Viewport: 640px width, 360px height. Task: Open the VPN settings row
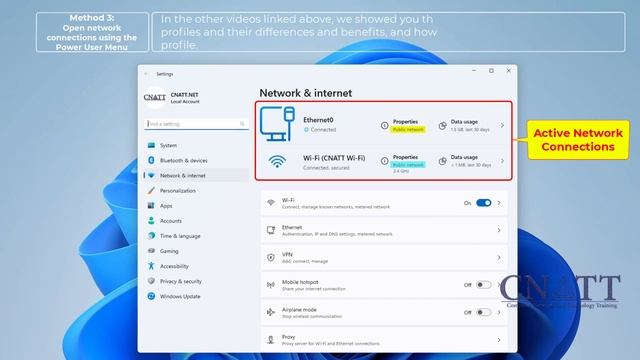(x=384, y=258)
